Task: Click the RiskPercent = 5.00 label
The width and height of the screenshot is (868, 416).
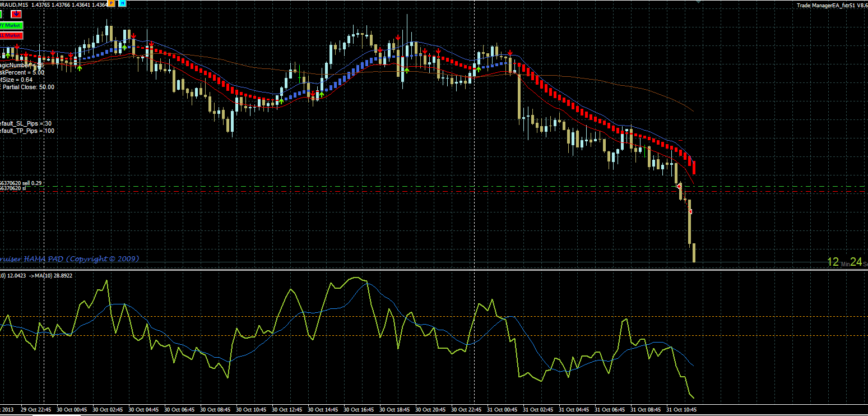Action: pos(22,72)
